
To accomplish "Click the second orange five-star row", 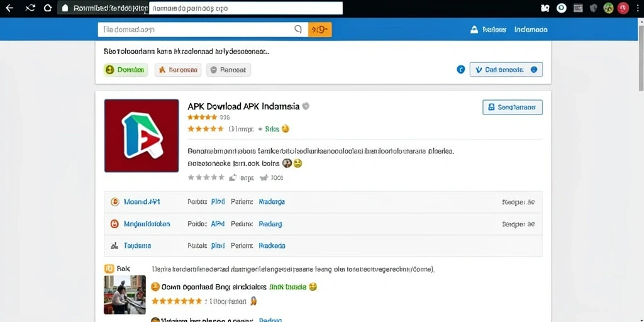I will point(206,129).
